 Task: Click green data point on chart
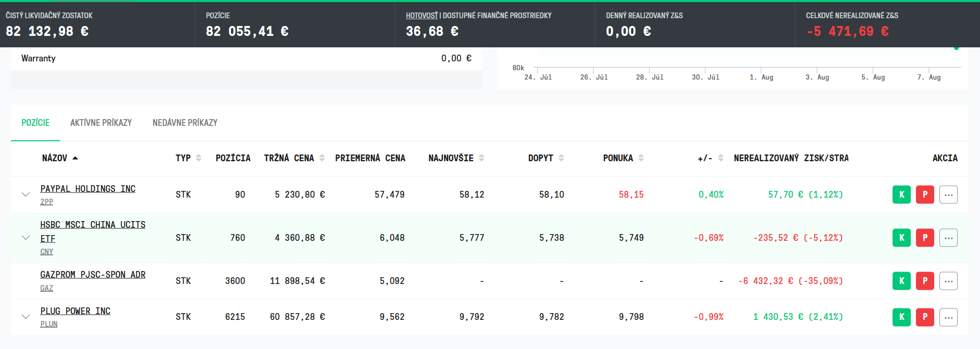tap(956, 48)
